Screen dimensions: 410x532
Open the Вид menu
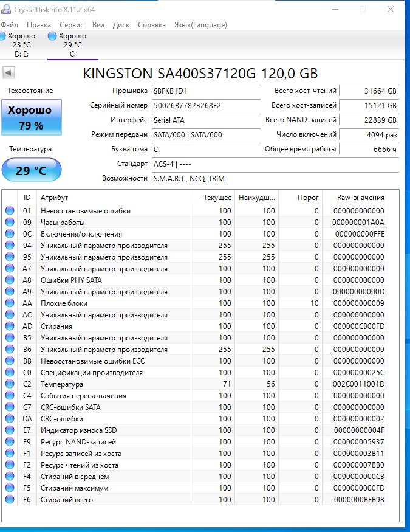click(98, 25)
